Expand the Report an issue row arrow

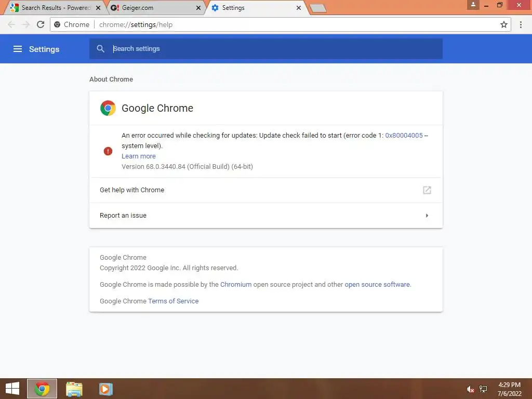[427, 216]
